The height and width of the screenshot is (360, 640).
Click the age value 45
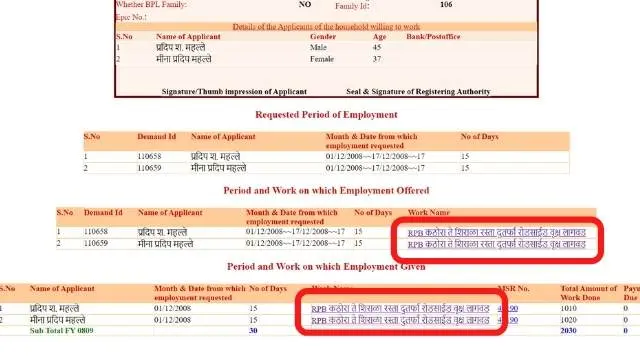click(377, 47)
